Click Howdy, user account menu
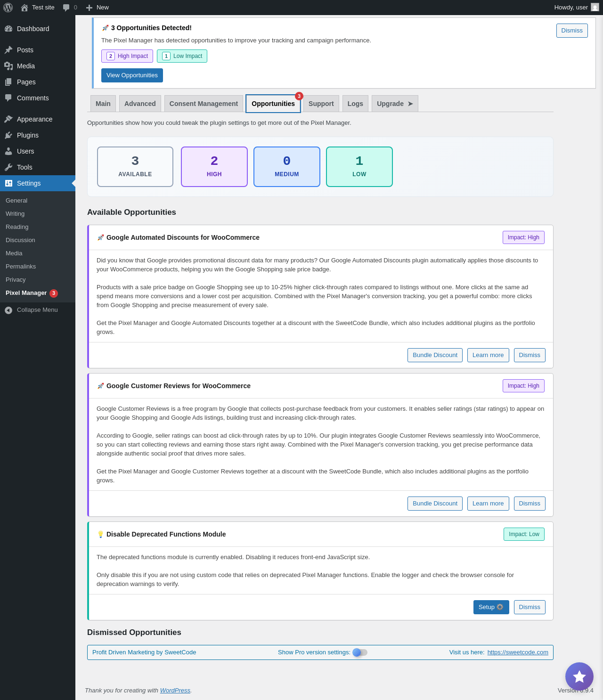 click(x=576, y=8)
